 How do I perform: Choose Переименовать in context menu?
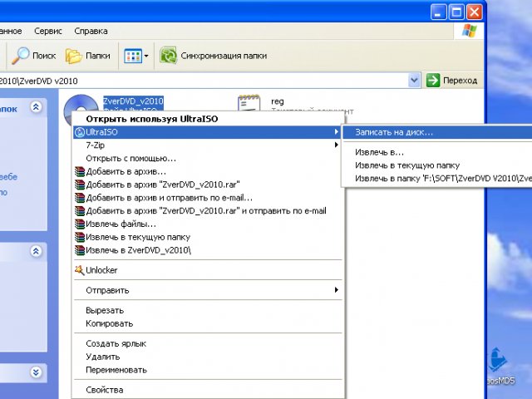(x=208, y=370)
